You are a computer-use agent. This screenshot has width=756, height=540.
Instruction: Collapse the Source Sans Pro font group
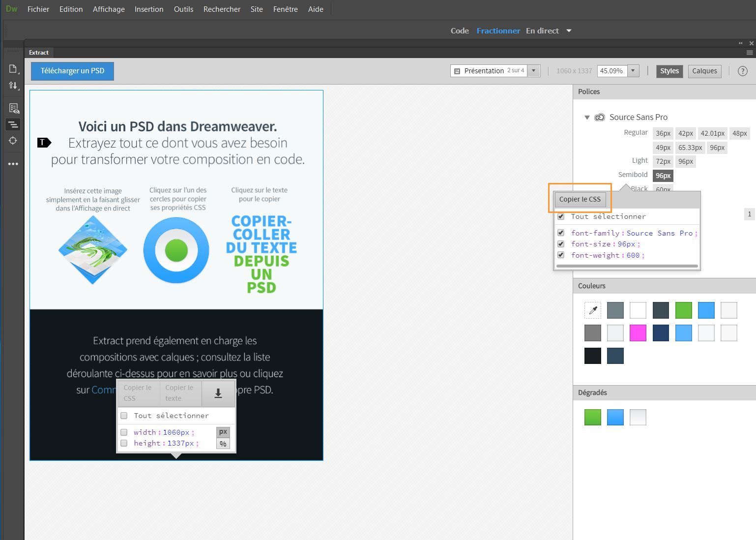point(587,117)
